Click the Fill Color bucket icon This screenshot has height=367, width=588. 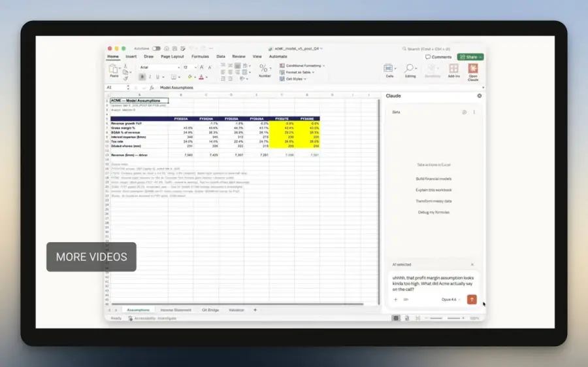189,77
